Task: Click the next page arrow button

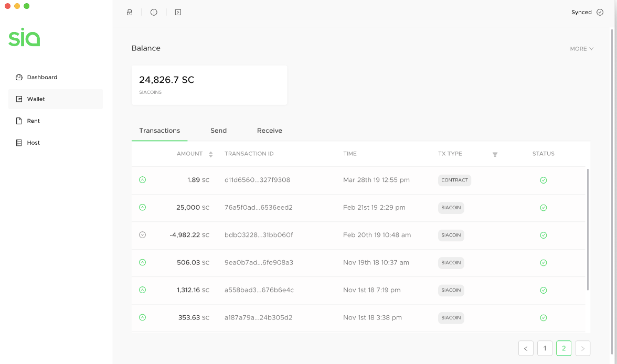Action: [583, 348]
